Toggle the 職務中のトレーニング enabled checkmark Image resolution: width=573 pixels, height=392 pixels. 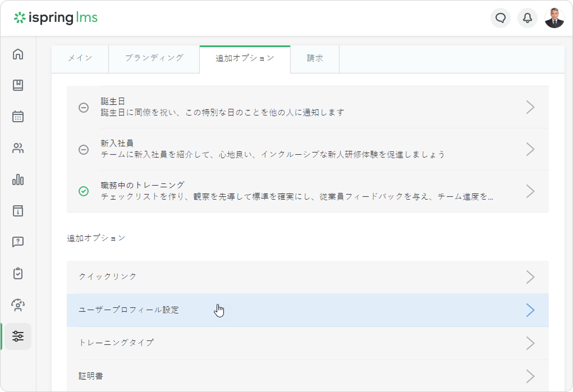click(x=83, y=191)
